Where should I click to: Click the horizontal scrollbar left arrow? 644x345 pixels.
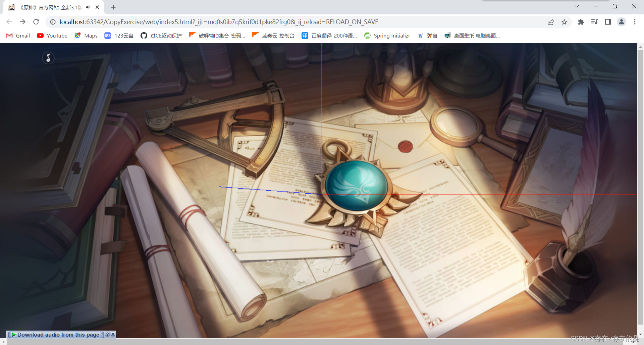pyautogui.click(x=3, y=342)
